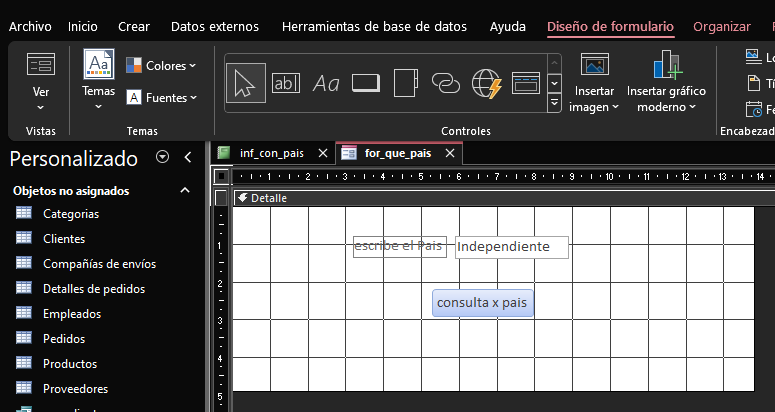Viewport: 775px width, 412px height.
Task: Collapse Objetos no asignados group
Action: pyautogui.click(x=185, y=190)
